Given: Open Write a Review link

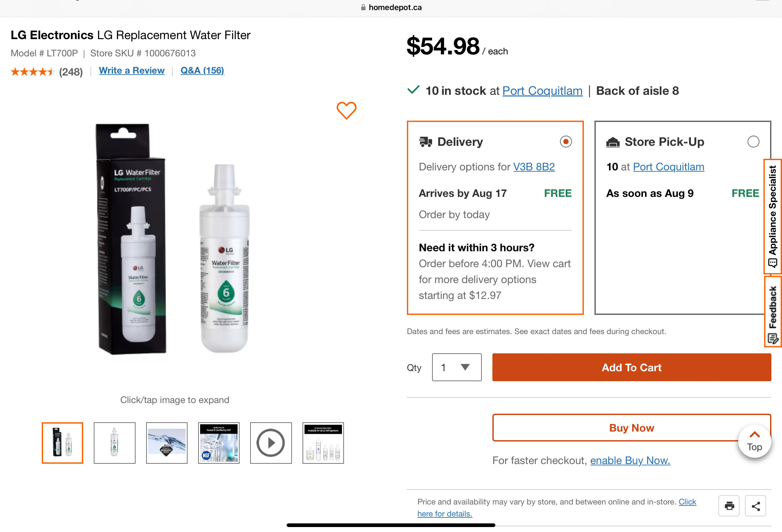Looking at the screenshot, I should click(132, 71).
